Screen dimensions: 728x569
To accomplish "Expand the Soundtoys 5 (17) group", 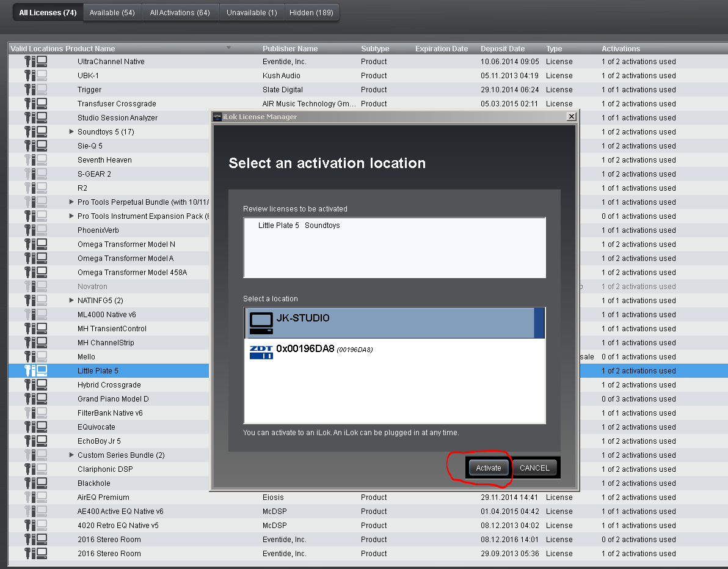I will point(71,131).
